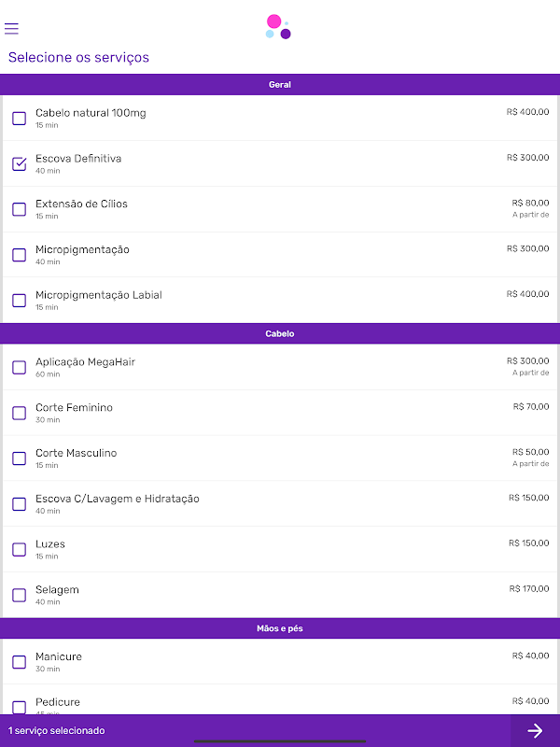
Task: Tick the Micropigmentação checkbox
Action: [x=19, y=255]
